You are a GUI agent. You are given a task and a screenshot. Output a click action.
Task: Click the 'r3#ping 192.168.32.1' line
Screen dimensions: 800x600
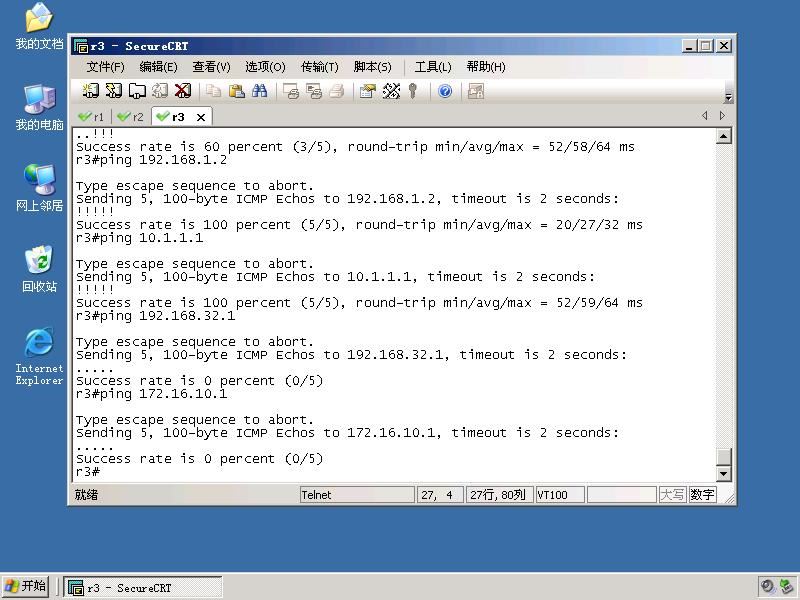[x=156, y=316]
